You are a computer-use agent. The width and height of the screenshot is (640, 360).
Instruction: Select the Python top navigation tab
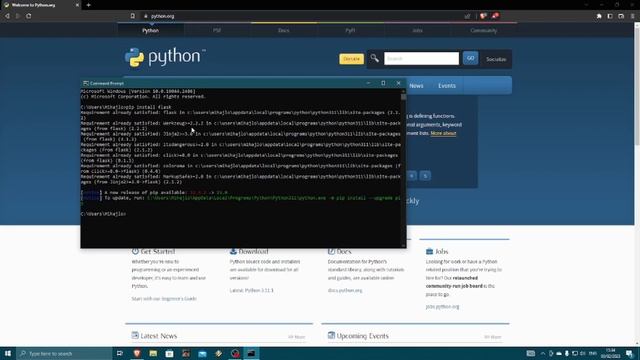151,30
